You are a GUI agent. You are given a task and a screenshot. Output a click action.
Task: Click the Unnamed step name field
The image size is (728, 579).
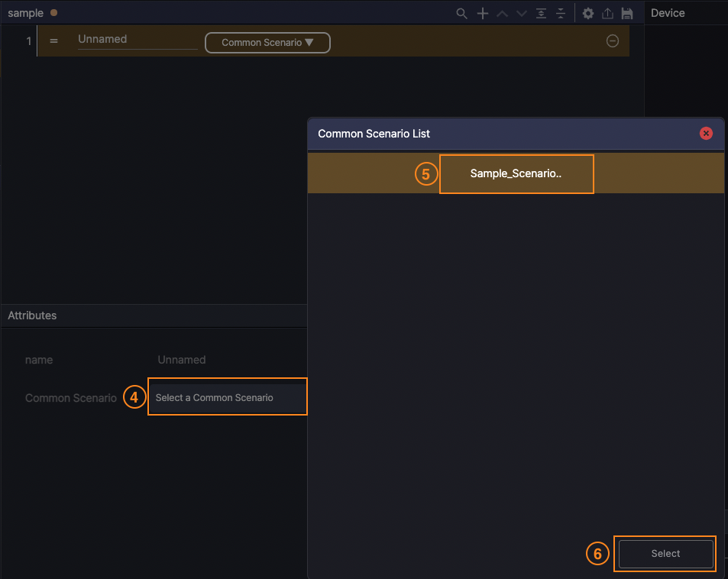coord(138,40)
